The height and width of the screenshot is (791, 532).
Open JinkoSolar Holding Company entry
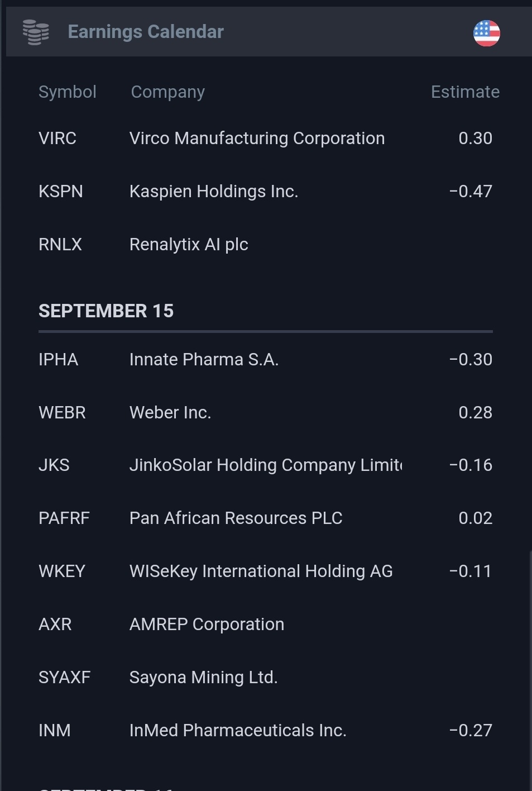point(266,465)
